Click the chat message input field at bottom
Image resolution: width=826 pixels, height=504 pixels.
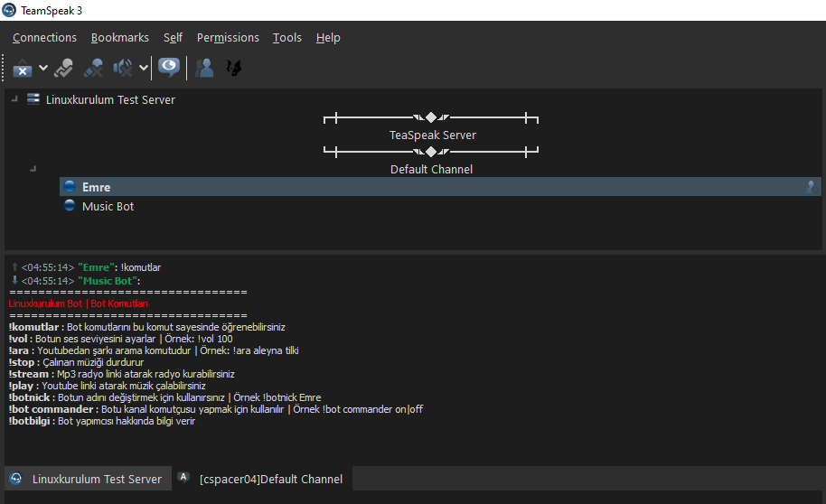[413, 498]
